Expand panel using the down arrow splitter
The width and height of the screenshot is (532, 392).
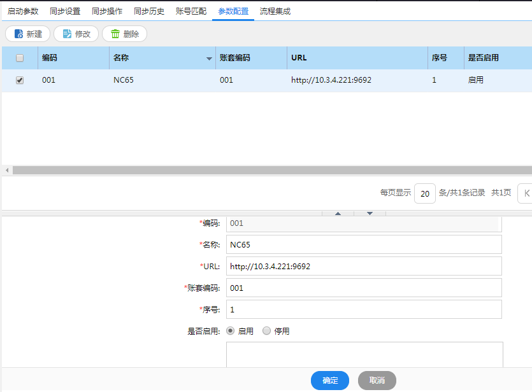[370, 213]
